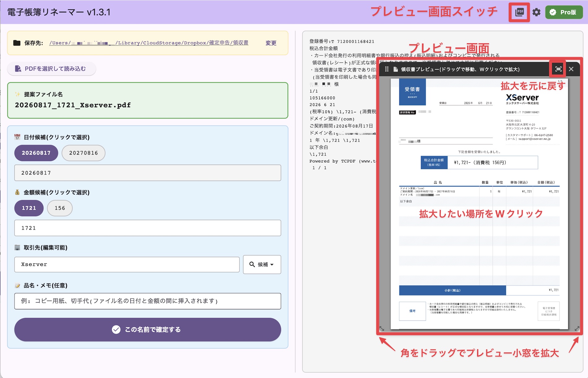Image resolution: width=588 pixels, height=378 pixels.
Task: Confirm with この名前で確定する button
Action: point(148,330)
